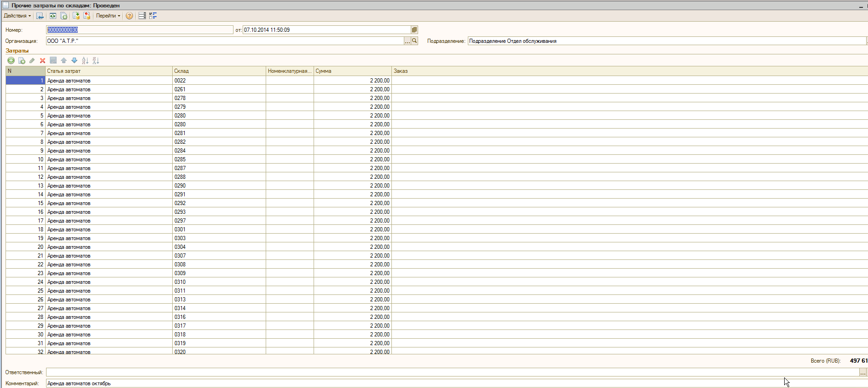868x388 pixels.
Task: Click the unpost document icon with red arrow
Action: click(x=87, y=16)
